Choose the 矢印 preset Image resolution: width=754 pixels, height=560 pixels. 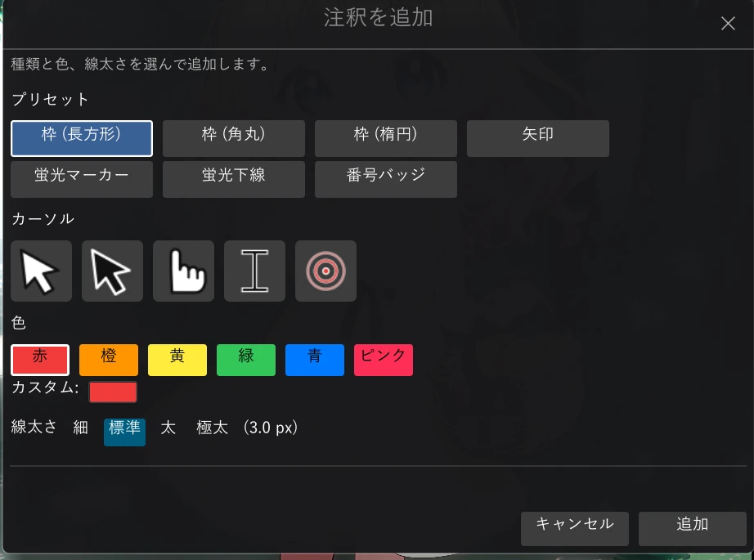[538, 138]
